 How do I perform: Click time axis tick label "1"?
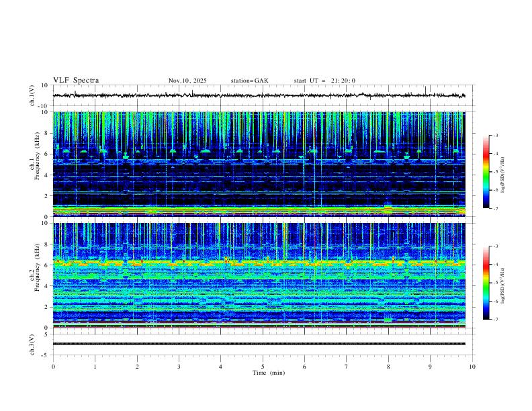click(x=95, y=367)
